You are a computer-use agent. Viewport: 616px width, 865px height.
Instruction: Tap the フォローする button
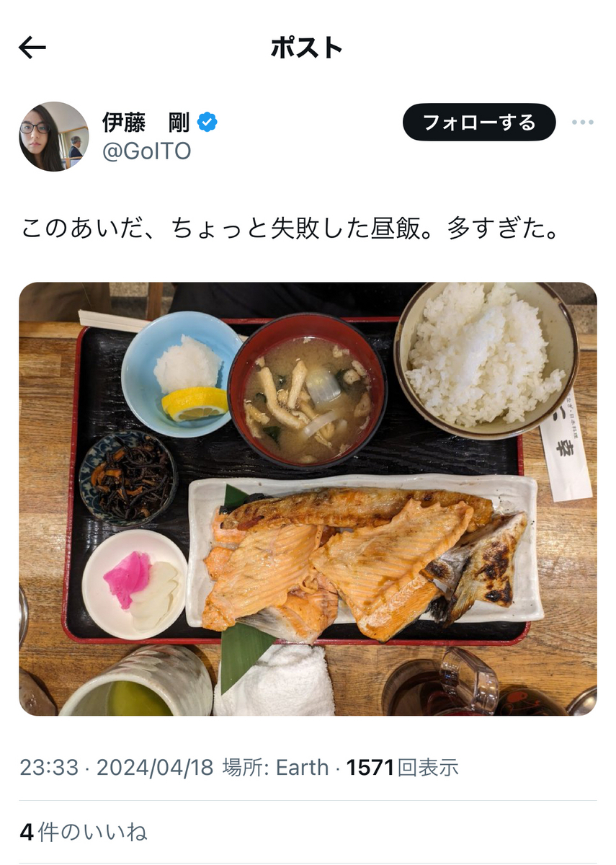tap(479, 123)
